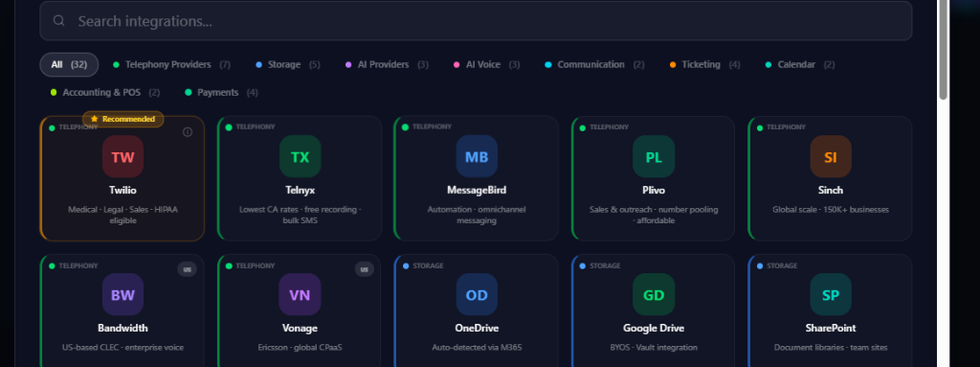This screenshot has width=980, height=367.
Task: Click the Recommended star badge
Action: point(123,119)
